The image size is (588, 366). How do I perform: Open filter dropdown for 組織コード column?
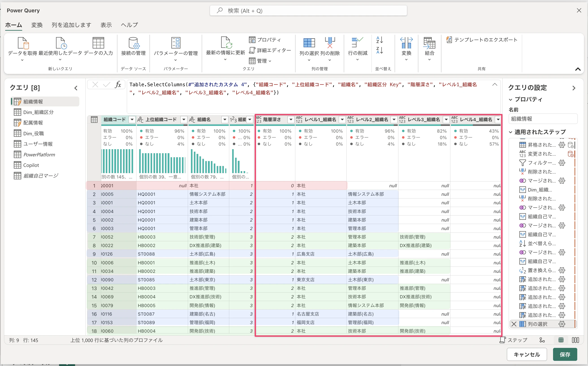click(132, 119)
